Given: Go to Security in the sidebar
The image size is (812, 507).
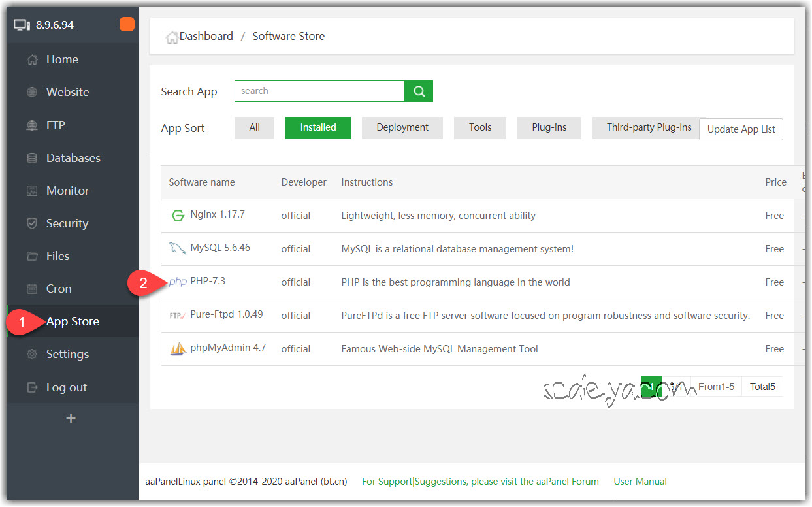Looking at the screenshot, I should 67,223.
